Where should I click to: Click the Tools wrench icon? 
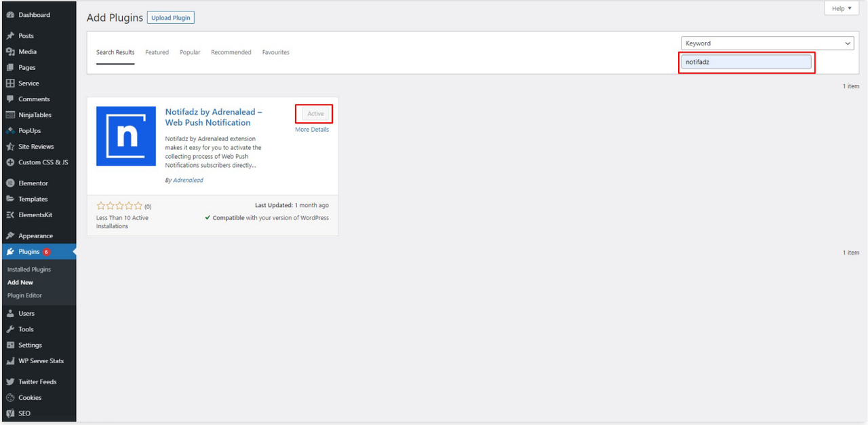pos(10,329)
